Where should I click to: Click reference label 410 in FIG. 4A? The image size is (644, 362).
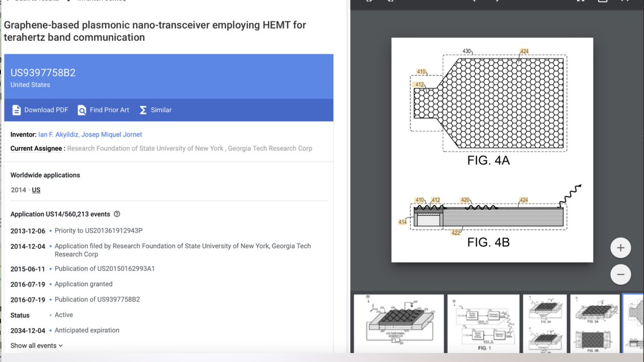(x=421, y=72)
